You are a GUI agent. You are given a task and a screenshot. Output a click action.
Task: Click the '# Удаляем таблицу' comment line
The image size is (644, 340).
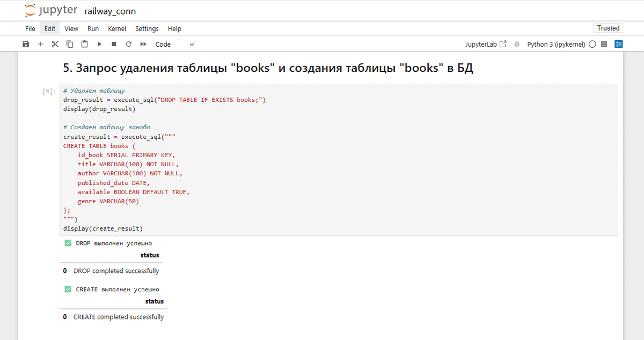pos(94,91)
